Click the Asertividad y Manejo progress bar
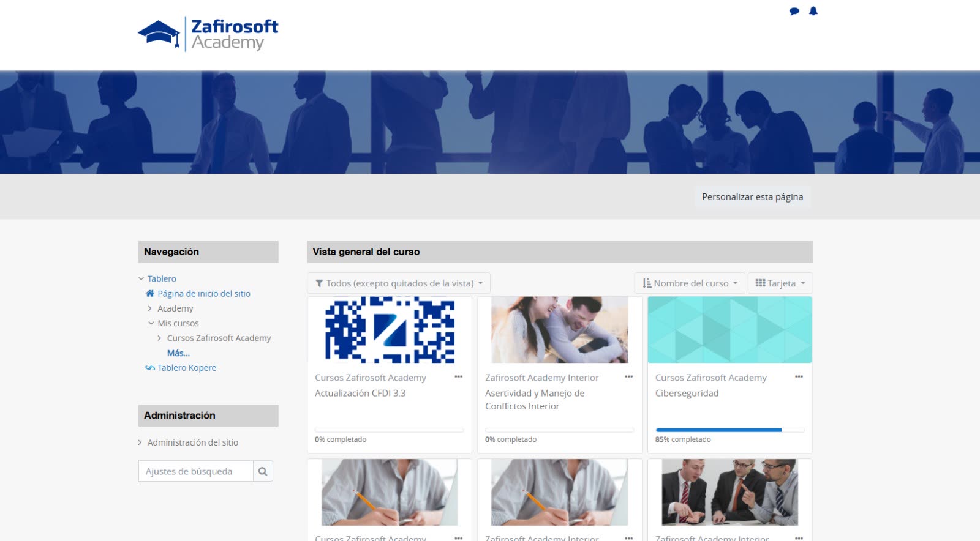980x541 pixels. [x=559, y=430]
